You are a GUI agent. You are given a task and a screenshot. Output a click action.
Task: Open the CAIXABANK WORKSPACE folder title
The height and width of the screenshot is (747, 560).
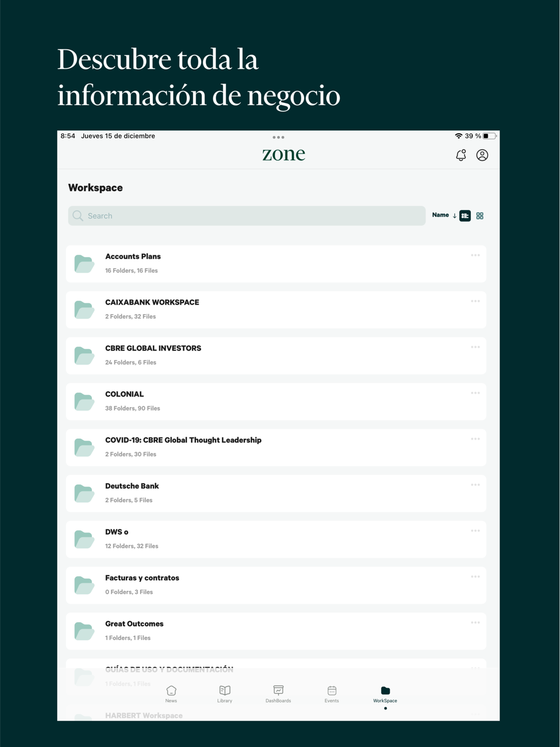pos(152,302)
